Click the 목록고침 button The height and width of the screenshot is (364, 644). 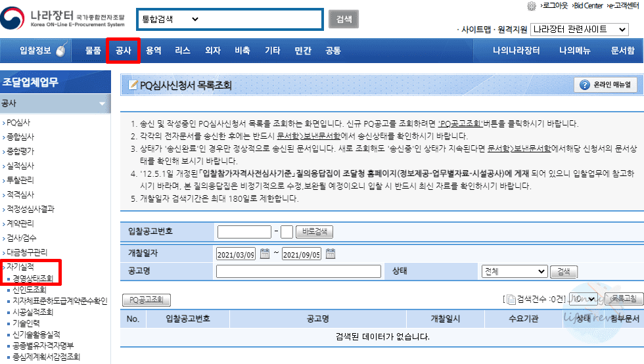point(624,299)
